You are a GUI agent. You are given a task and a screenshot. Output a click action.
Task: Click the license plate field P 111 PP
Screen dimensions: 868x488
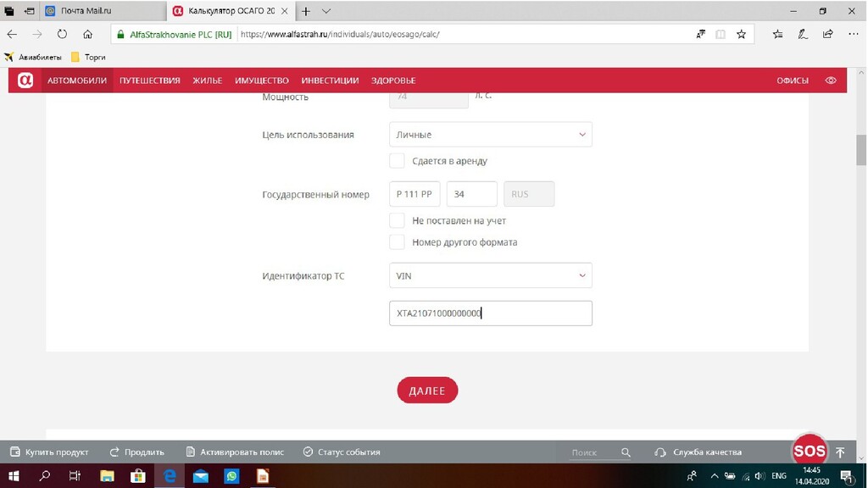415,194
